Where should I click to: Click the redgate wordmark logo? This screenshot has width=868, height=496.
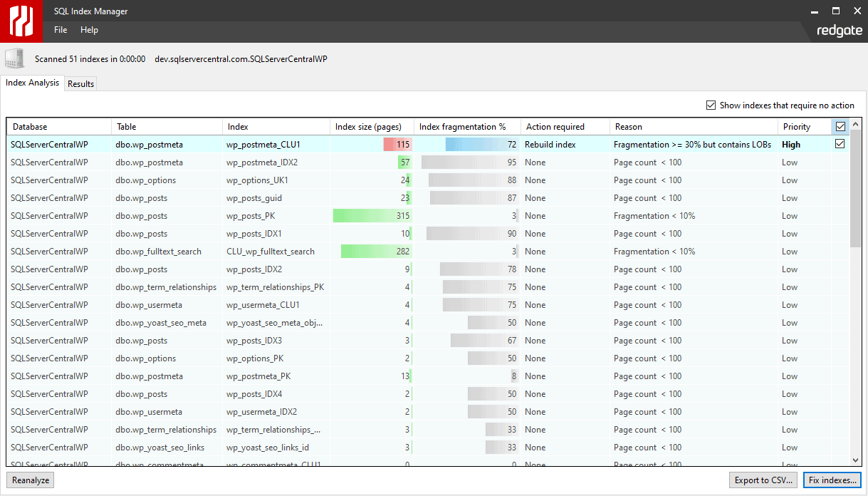point(839,30)
